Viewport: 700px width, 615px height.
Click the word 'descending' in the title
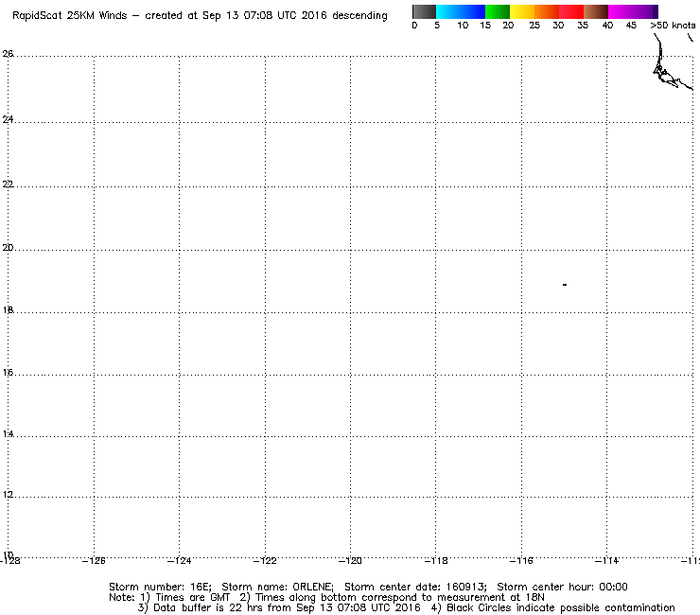click(x=359, y=16)
